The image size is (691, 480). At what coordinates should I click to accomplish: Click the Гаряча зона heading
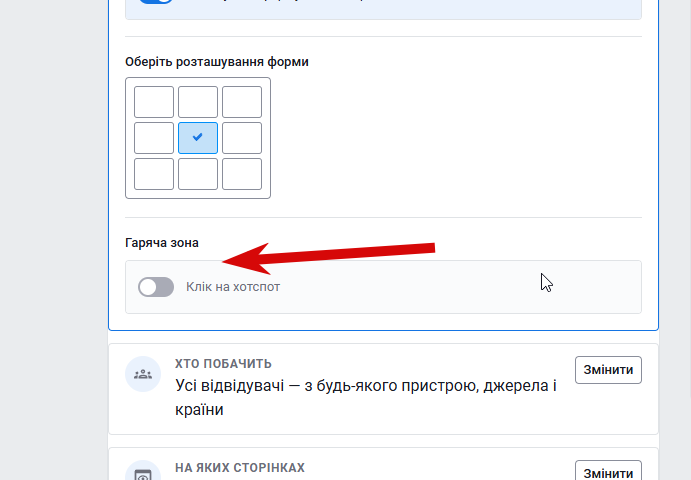(x=162, y=243)
